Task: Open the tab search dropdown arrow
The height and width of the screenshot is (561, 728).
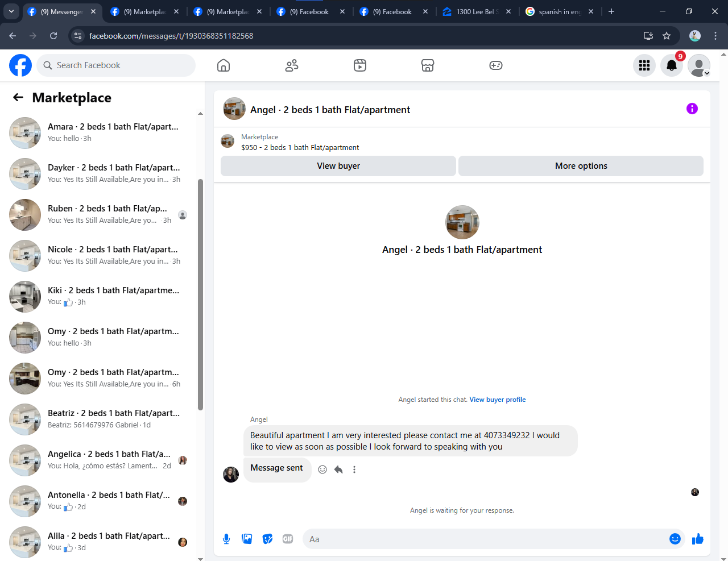Action: [11, 11]
